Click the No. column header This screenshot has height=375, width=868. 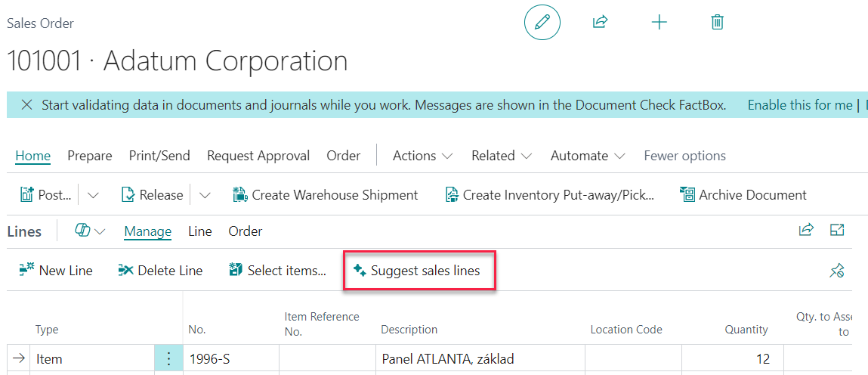(x=198, y=330)
